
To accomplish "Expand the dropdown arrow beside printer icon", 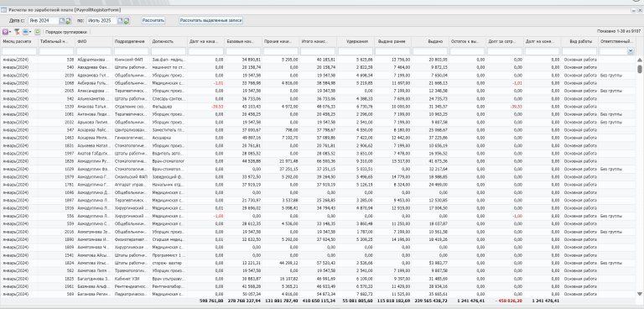I will [x=30, y=32].
